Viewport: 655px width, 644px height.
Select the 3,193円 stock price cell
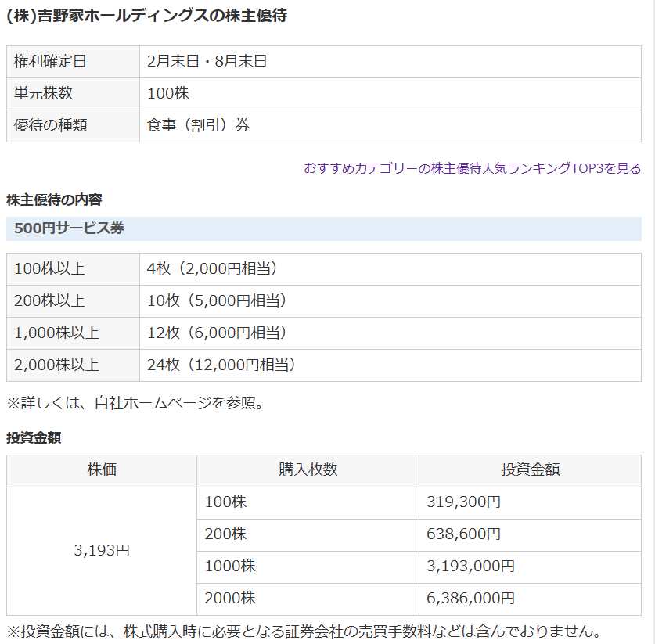point(102,551)
